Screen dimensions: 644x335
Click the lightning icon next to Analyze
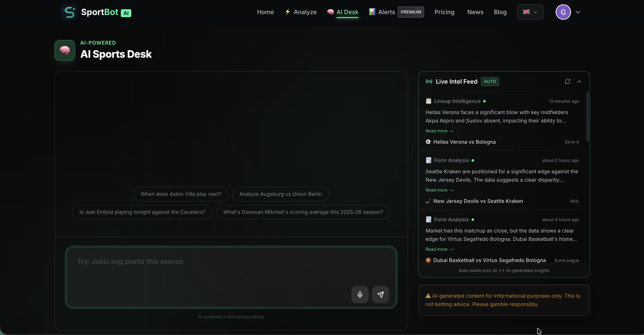tap(288, 12)
